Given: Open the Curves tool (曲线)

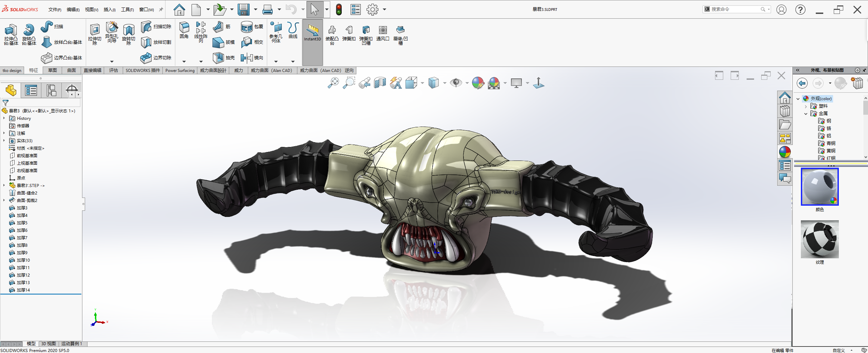Looking at the screenshot, I should pos(293,30).
